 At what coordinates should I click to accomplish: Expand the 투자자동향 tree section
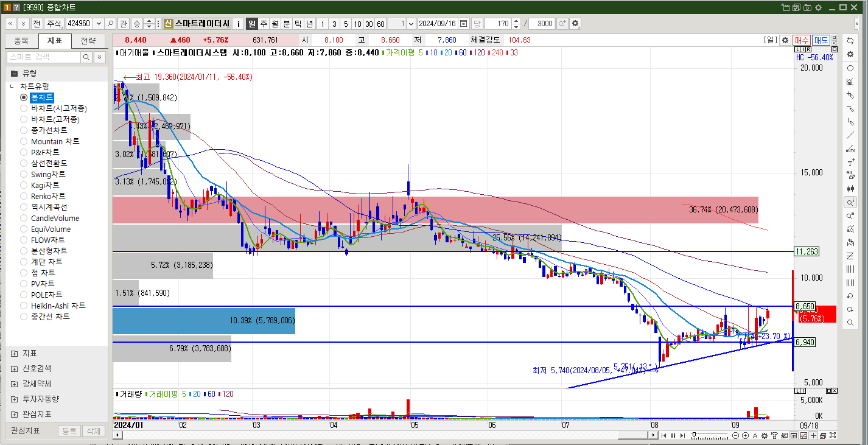(x=14, y=399)
